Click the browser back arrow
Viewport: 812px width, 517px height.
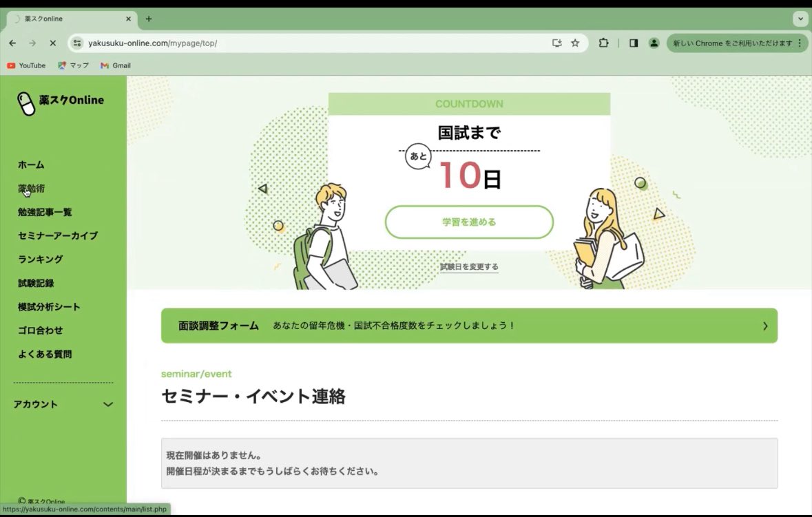[x=12, y=43]
